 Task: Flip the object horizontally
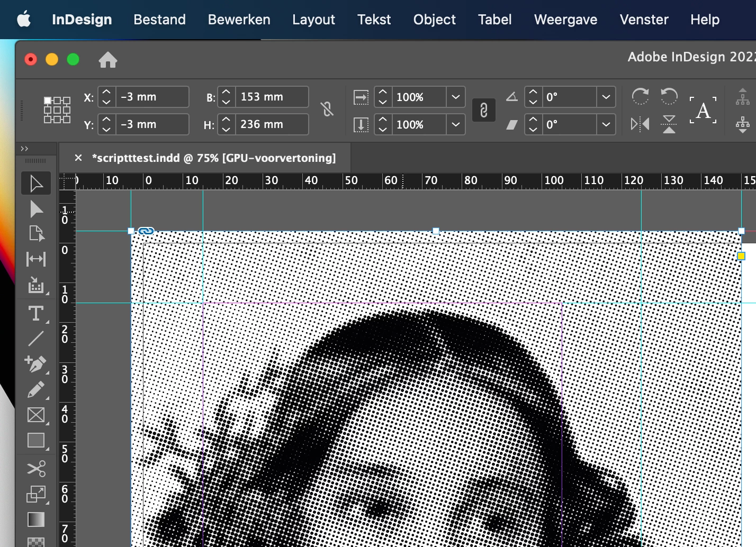pos(640,124)
